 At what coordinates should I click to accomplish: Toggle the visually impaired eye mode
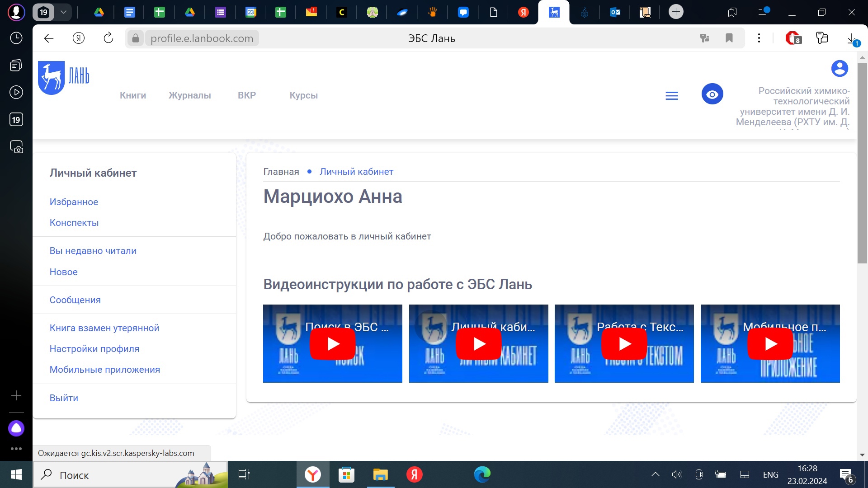coord(712,94)
